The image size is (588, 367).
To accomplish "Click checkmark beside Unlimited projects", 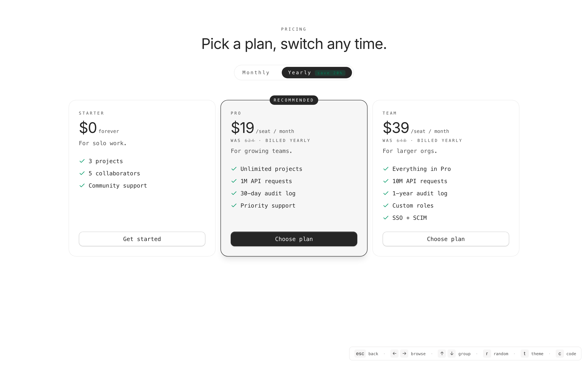I will 234,169.
